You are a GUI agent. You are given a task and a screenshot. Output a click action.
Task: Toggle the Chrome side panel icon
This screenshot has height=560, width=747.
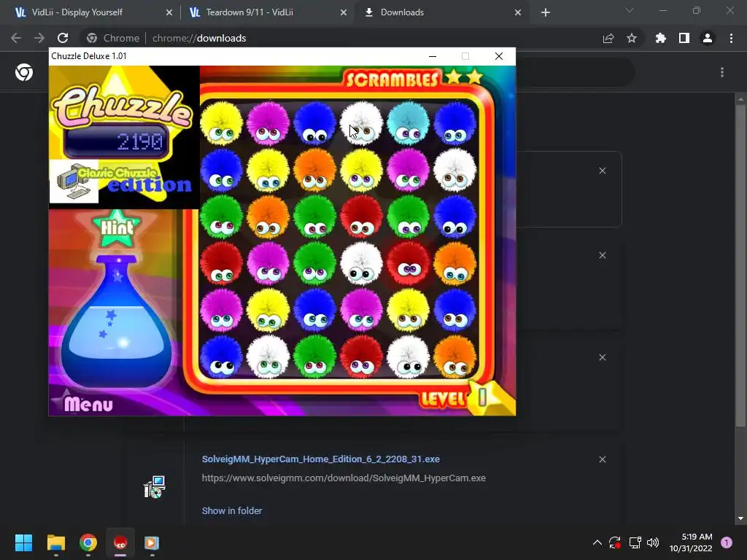tap(684, 38)
